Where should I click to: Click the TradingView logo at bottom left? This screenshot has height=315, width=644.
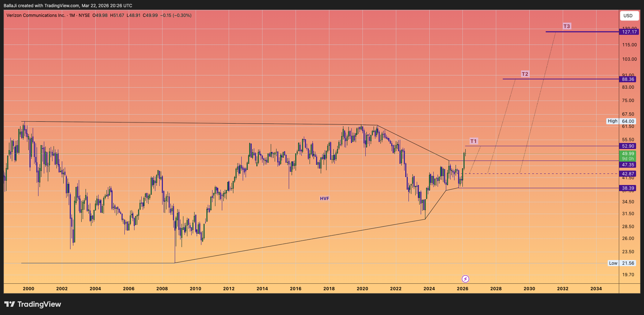(33, 304)
